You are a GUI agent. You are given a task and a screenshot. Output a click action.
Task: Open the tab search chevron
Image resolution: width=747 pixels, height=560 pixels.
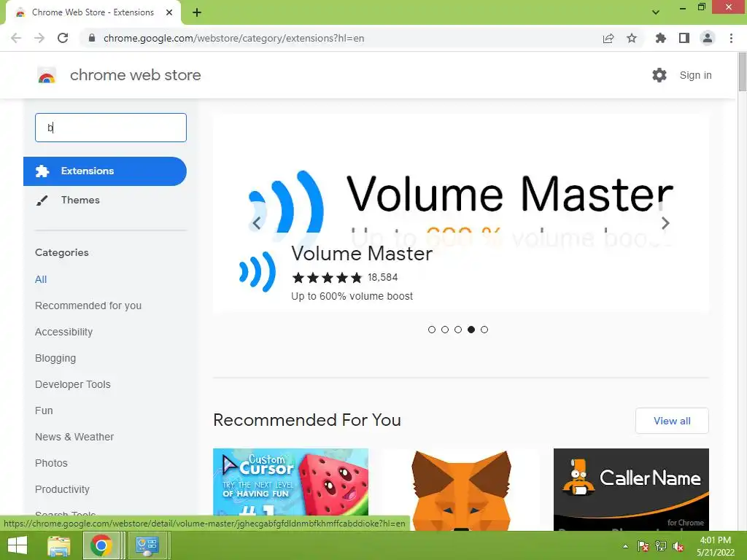click(656, 12)
